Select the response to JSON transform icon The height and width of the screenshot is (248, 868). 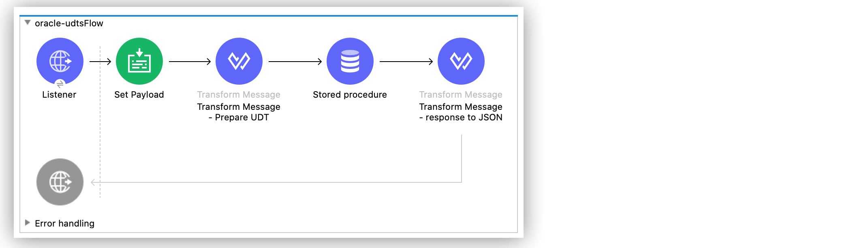pos(461,61)
